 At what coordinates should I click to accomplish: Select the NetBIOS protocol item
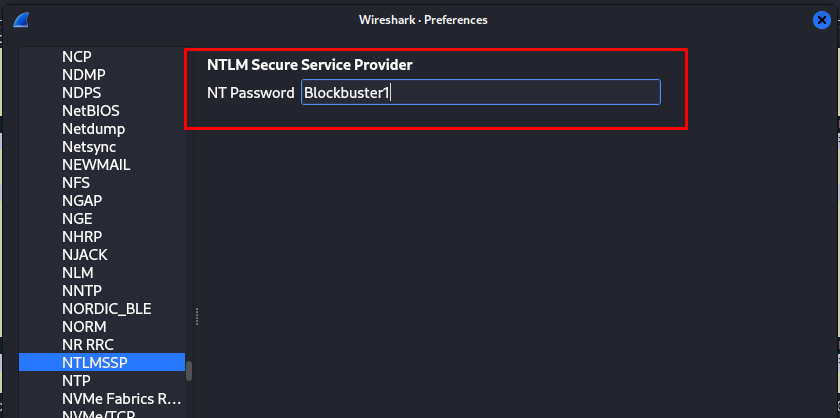[x=90, y=111]
